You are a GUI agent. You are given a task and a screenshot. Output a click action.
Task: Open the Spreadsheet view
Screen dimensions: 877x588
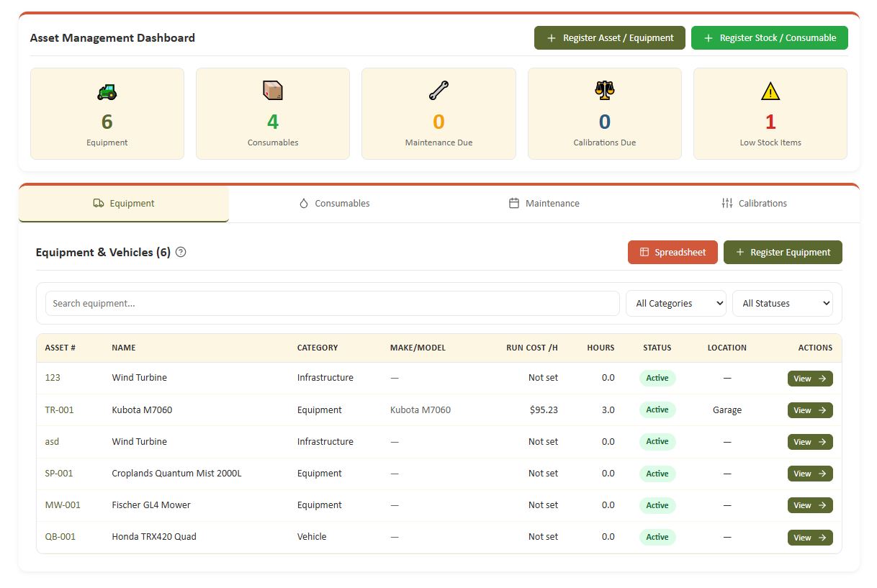(673, 253)
